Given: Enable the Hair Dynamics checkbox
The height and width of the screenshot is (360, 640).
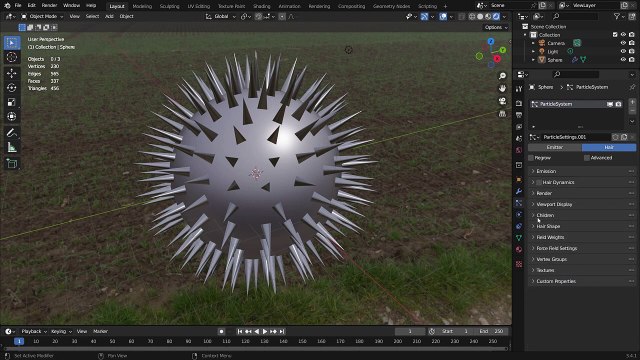Looking at the screenshot, I should click(x=539, y=182).
